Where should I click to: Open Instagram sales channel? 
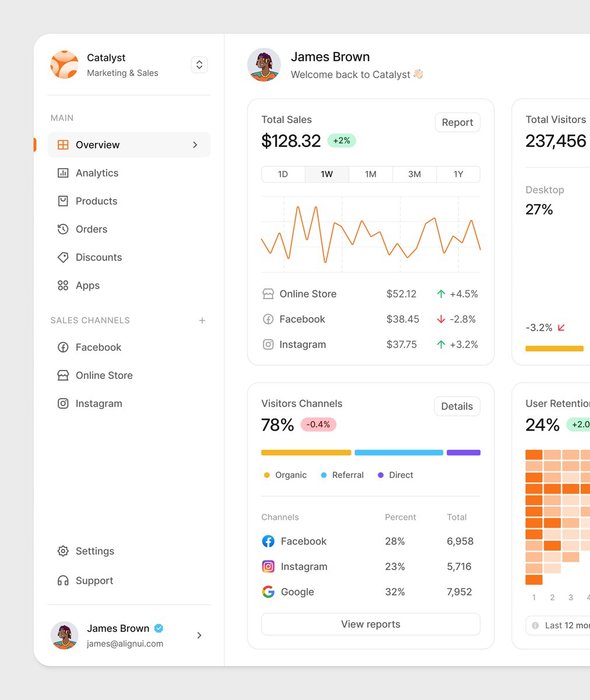(x=129, y=404)
